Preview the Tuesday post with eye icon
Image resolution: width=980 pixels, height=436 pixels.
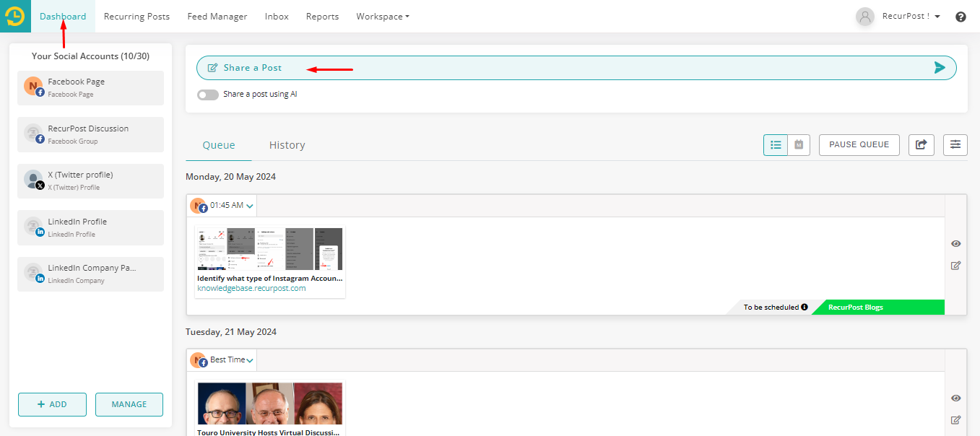(x=955, y=398)
